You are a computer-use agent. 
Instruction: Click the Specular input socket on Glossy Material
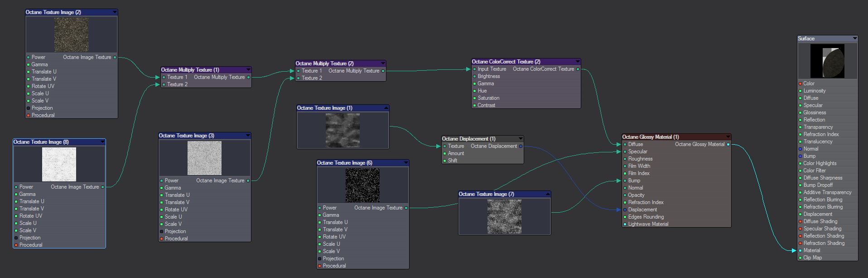pyautogui.click(x=625, y=151)
